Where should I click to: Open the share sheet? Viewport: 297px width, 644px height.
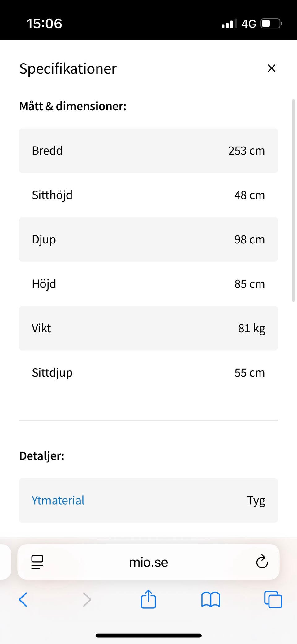coord(148,599)
